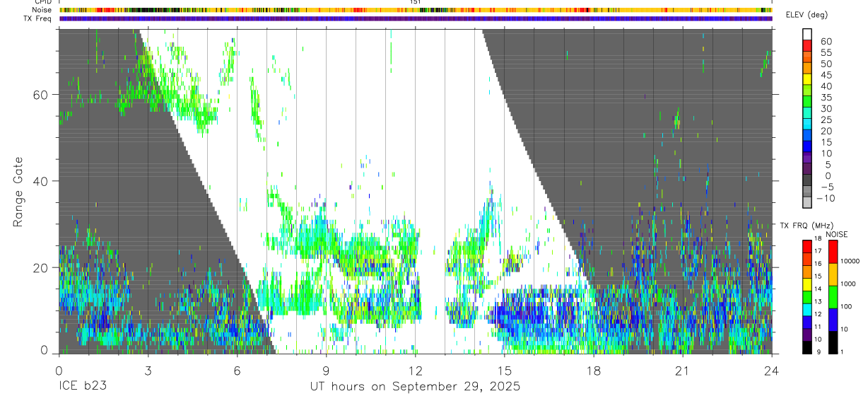The width and height of the screenshot is (868, 401).
Task: Click the 'ELEV (deg)' legend title
Action: click(x=807, y=15)
